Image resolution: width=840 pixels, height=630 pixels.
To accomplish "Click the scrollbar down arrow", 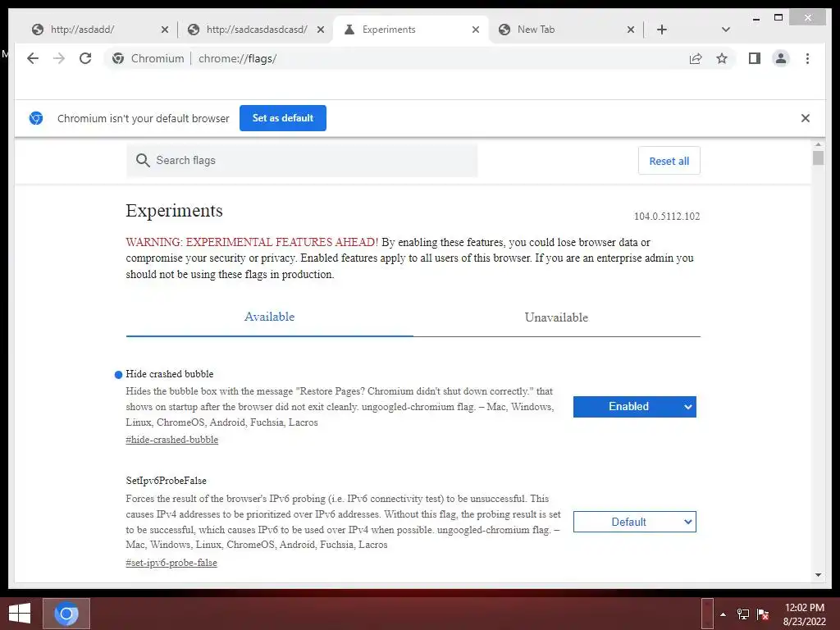I will 818,575.
